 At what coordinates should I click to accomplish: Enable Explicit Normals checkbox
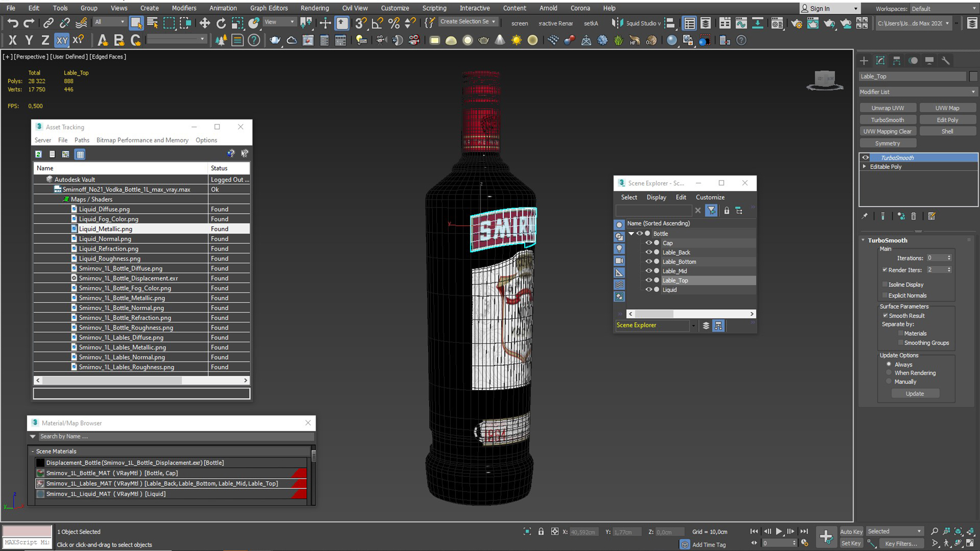pyautogui.click(x=885, y=295)
